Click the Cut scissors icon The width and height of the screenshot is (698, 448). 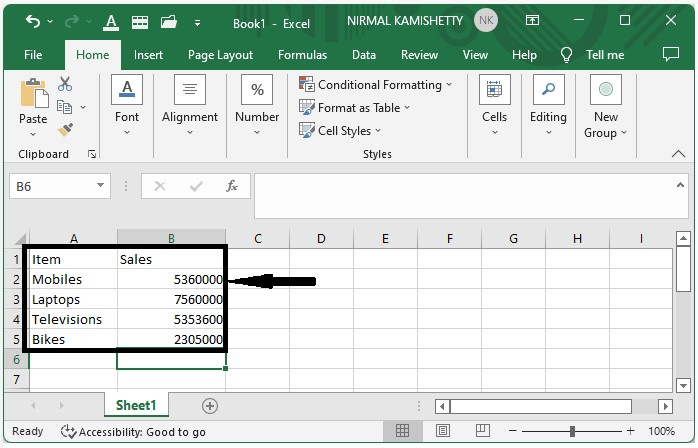point(65,85)
